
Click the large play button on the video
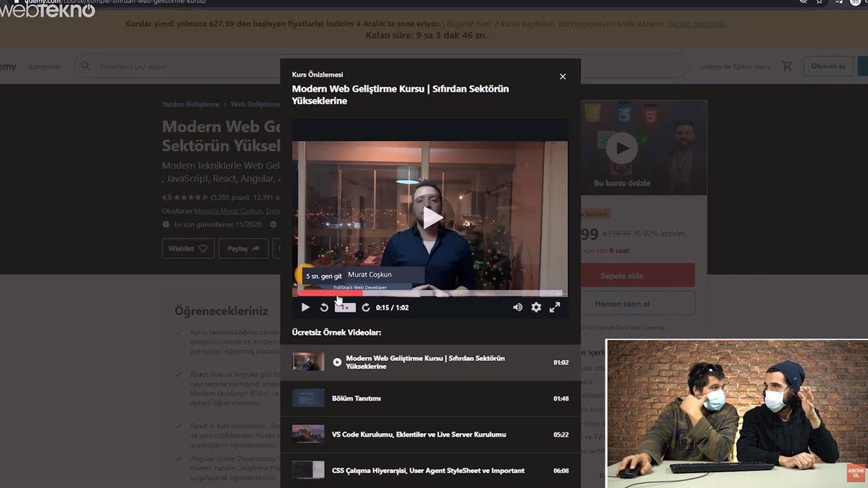433,218
